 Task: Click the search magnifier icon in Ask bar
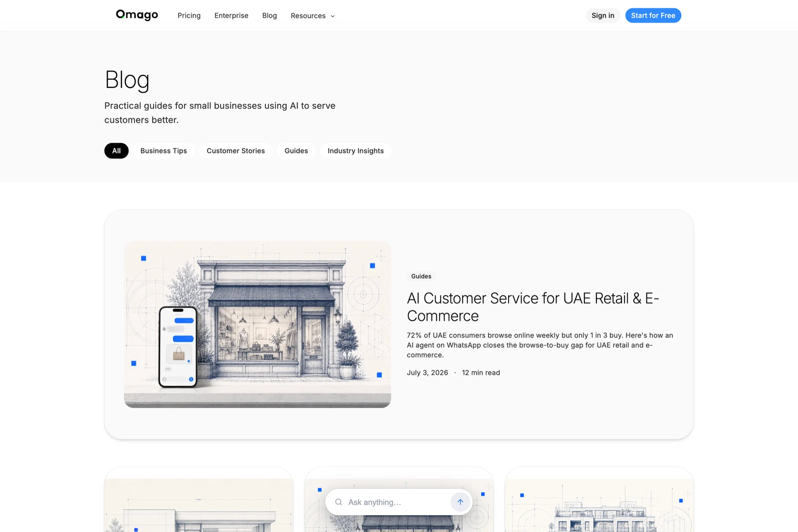pos(339,502)
